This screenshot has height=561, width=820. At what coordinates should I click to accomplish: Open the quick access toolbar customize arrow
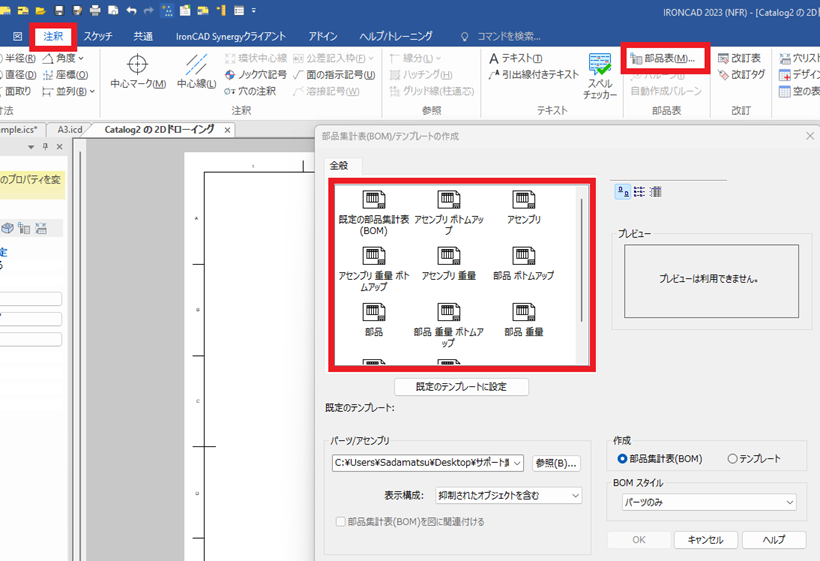[x=254, y=10]
